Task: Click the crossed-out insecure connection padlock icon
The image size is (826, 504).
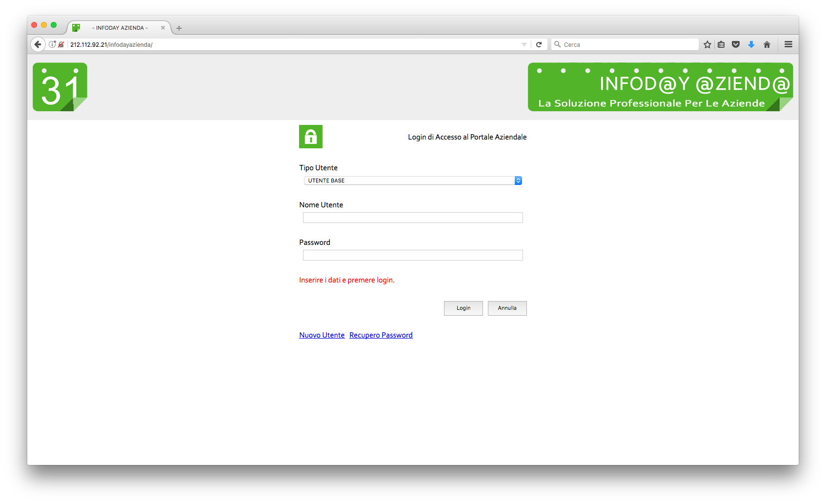Action: tap(61, 44)
